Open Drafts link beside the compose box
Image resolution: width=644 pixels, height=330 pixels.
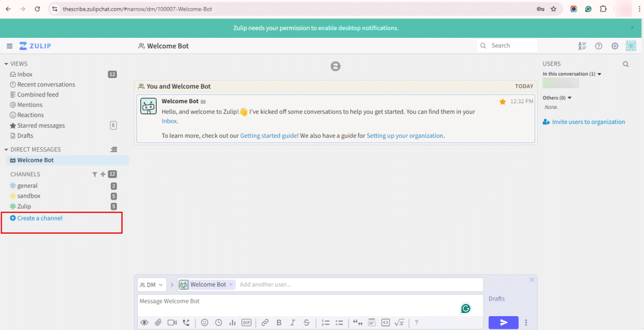click(497, 299)
